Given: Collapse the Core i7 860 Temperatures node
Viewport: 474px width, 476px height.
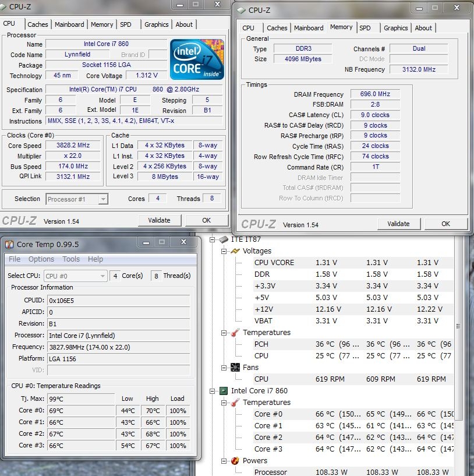Looking at the screenshot, I should tap(224, 403).
